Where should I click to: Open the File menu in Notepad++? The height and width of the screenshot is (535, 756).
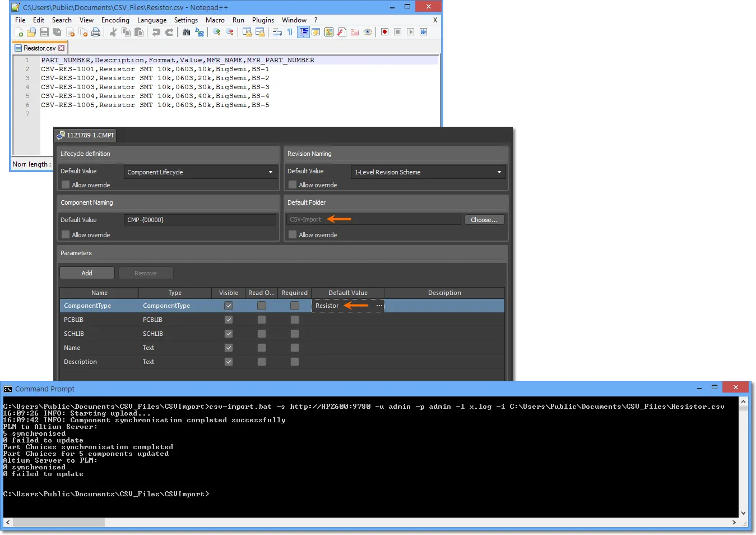tap(20, 20)
